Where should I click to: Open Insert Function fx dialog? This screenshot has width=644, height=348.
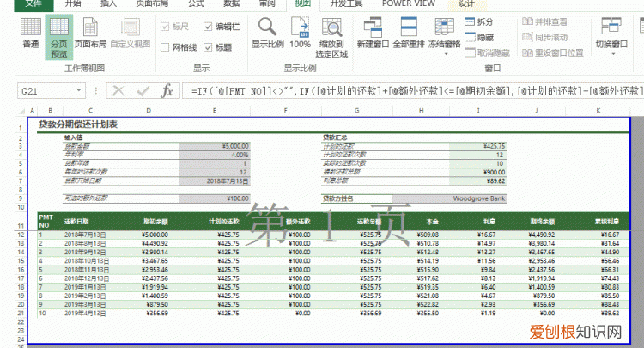click(167, 91)
